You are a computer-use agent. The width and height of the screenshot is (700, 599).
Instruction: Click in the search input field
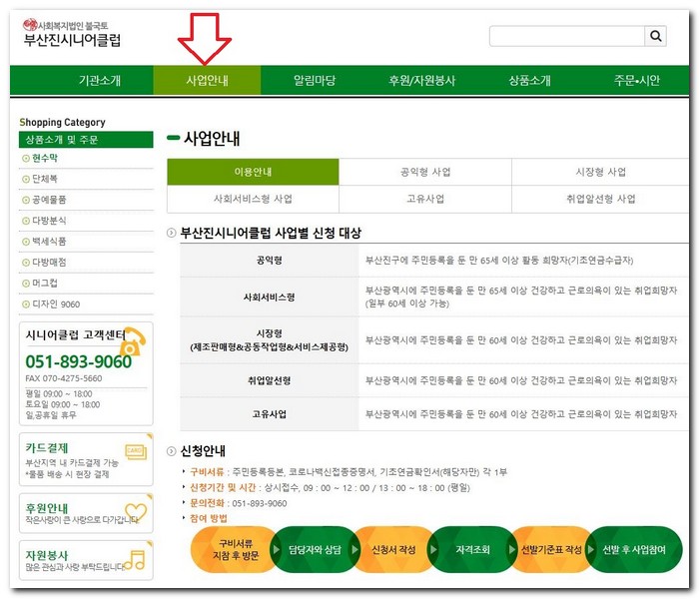pyautogui.click(x=567, y=36)
